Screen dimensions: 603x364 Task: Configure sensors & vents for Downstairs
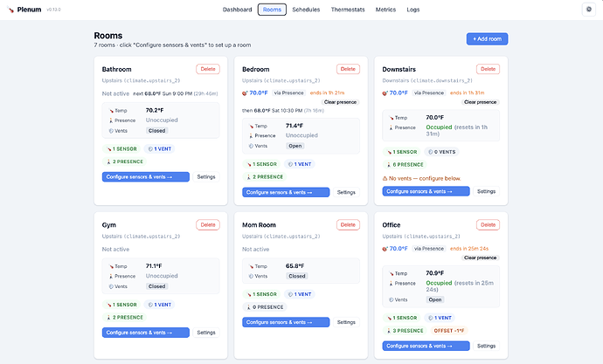point(426,191)
